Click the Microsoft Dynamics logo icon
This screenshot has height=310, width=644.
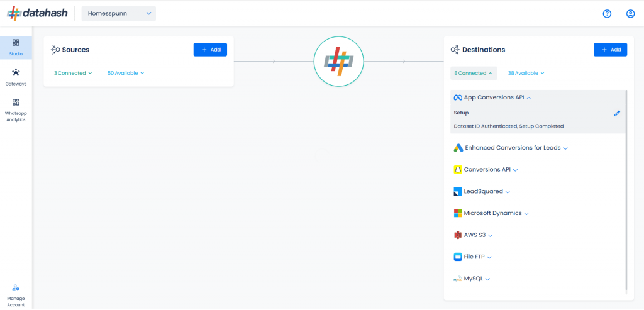[458, 214]
